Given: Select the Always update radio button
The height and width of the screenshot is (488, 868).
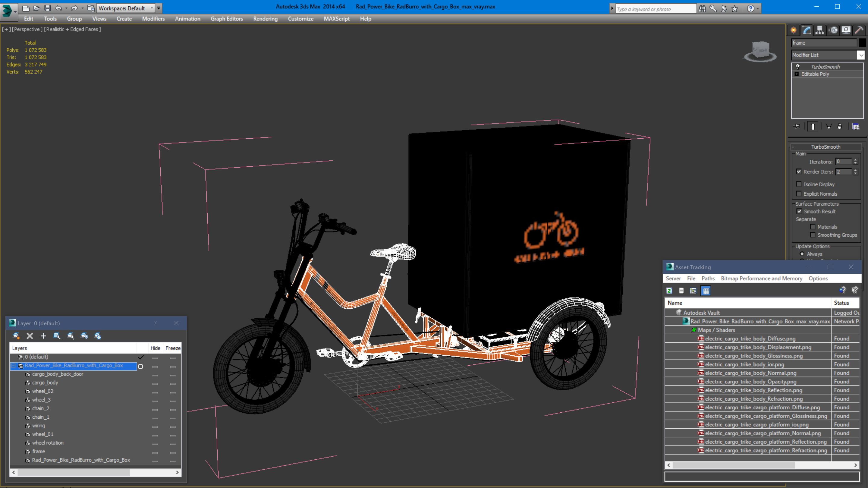Looking at the screenshot, I should coord(802,254).
